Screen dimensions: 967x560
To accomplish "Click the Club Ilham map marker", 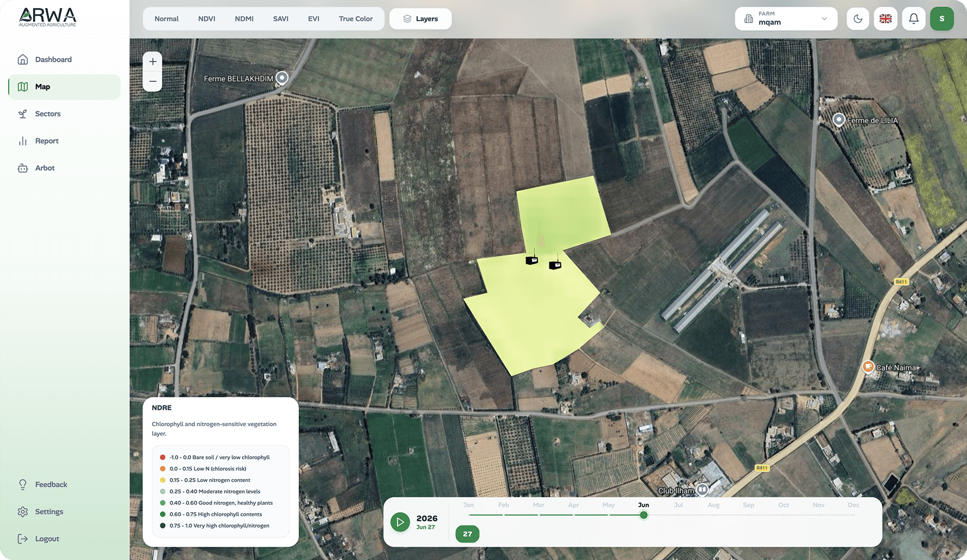I will [702, 490].
